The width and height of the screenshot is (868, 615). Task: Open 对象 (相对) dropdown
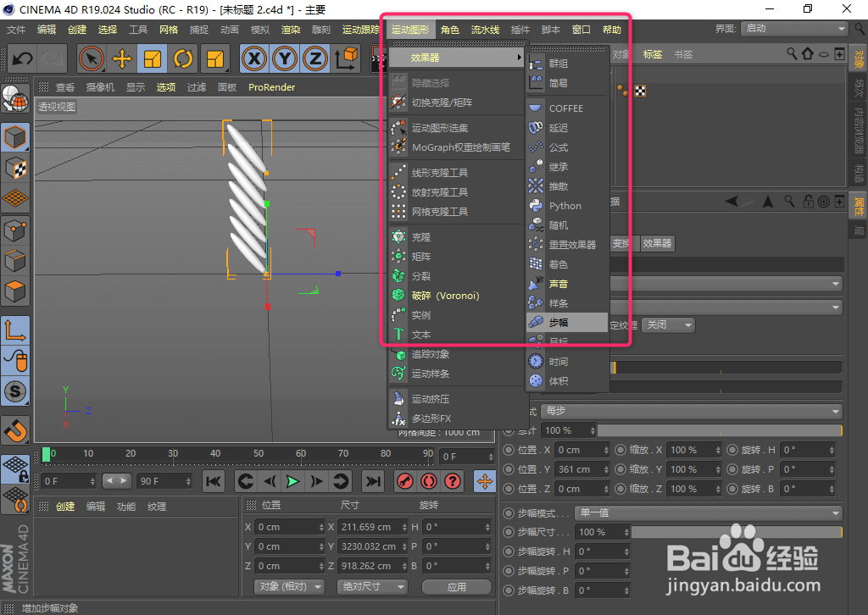pyautogui.click(x=290, y=586)
